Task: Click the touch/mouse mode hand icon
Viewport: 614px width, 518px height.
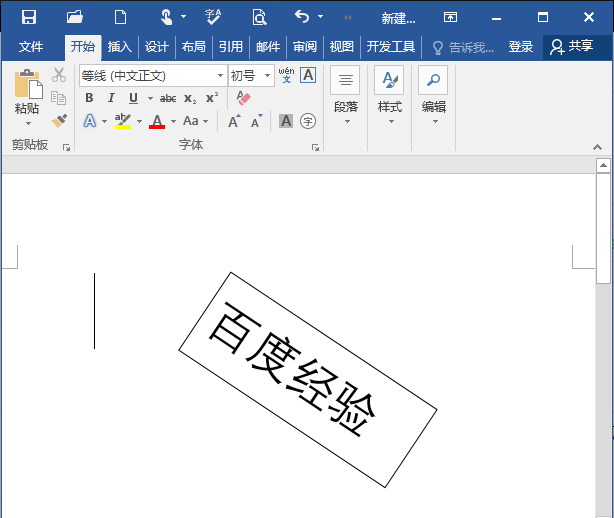Action: click(166, 17)
